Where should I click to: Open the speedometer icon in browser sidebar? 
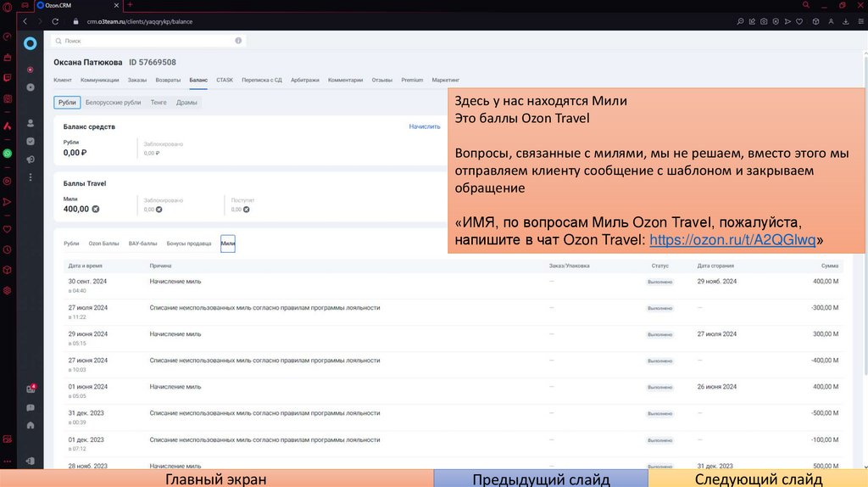tap(7, 36)
